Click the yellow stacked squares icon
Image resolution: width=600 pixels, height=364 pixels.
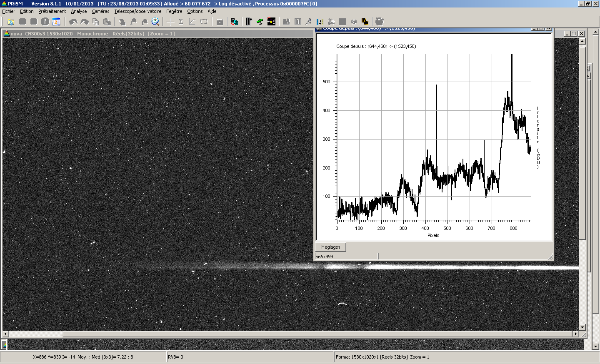point(365,22)
